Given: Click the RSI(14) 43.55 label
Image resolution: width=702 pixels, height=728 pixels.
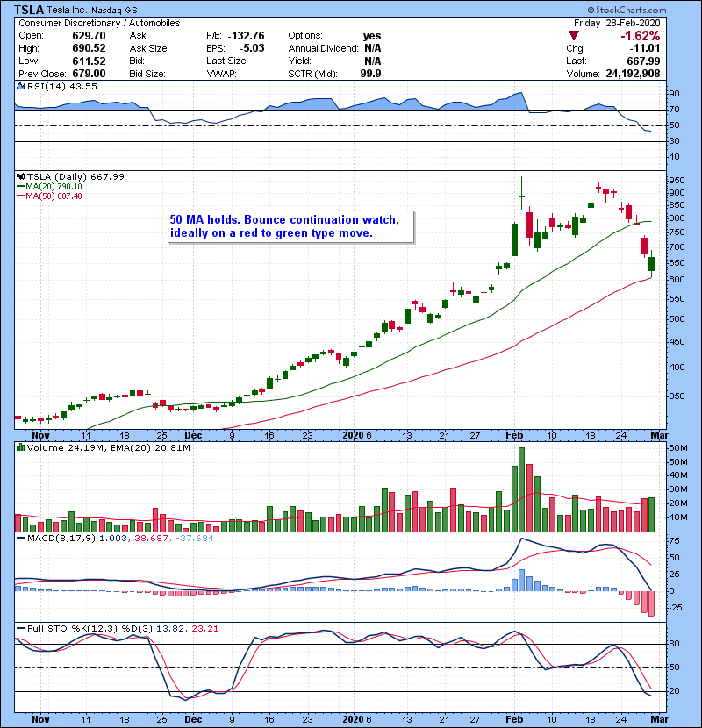Looking at the screenshot, I should point(61,86).
